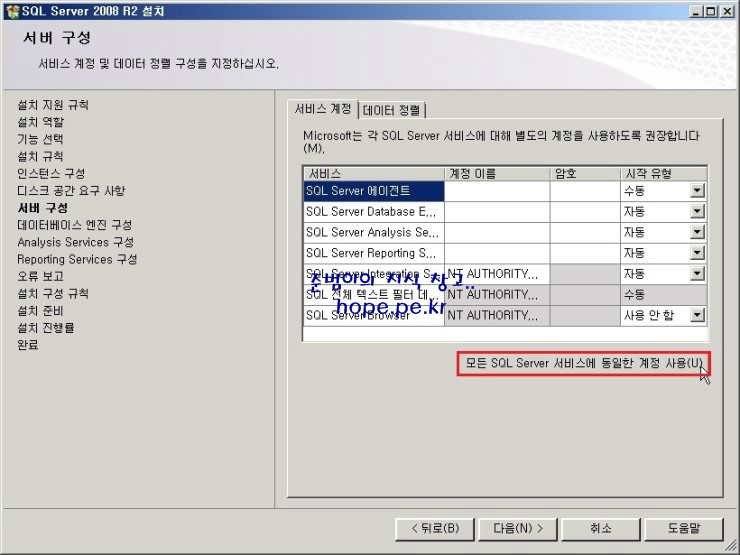Click bold 서버 구성 step in sidebar
740x555 pixels.
[42, 208]
